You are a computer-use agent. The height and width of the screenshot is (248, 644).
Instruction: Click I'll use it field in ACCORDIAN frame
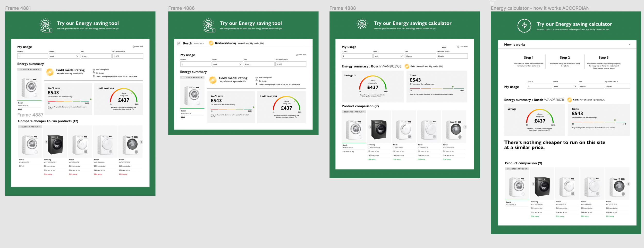(x=539, y=86)
